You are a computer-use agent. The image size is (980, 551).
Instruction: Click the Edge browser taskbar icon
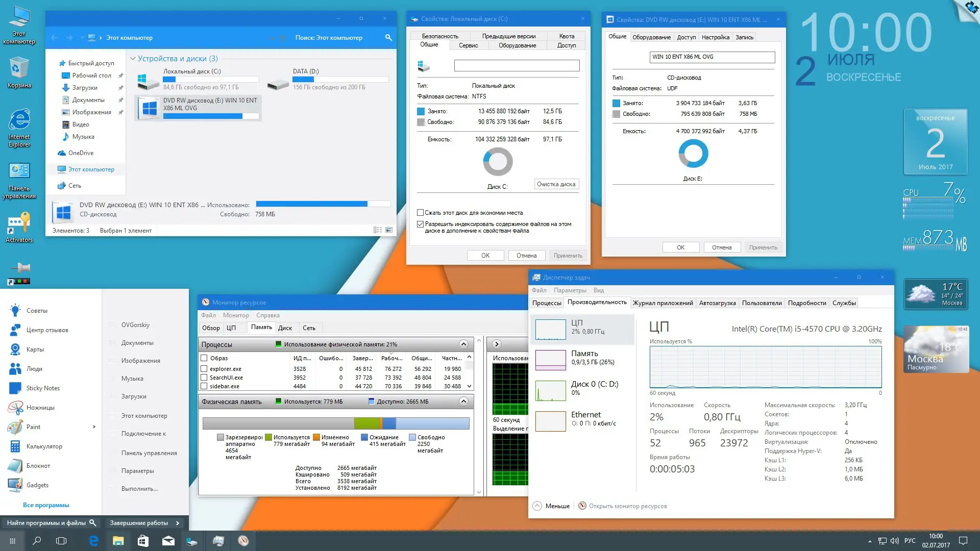coord(93,541)
